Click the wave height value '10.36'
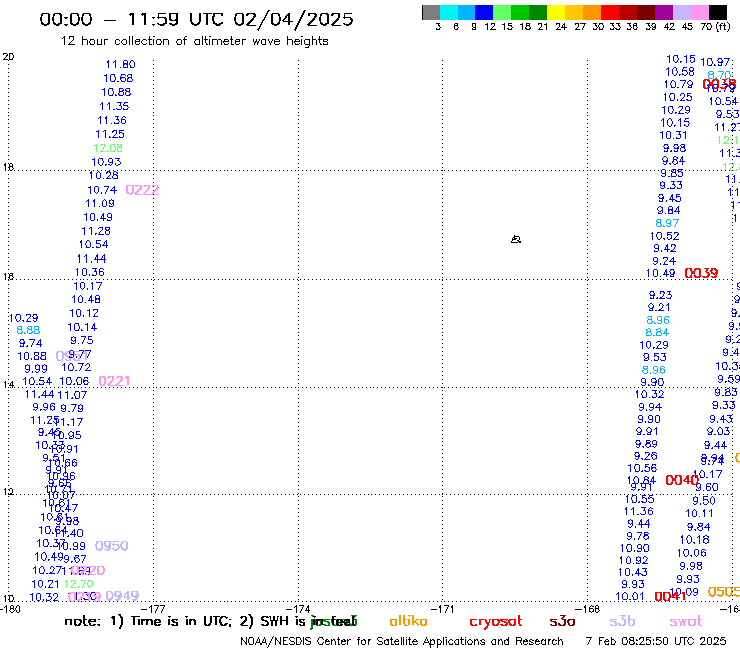 pos(90,272)
